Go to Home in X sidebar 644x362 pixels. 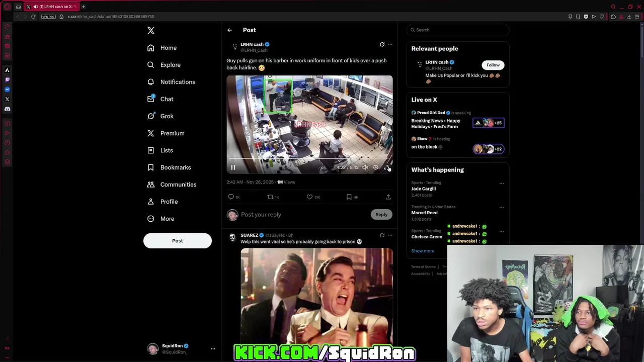162,48
